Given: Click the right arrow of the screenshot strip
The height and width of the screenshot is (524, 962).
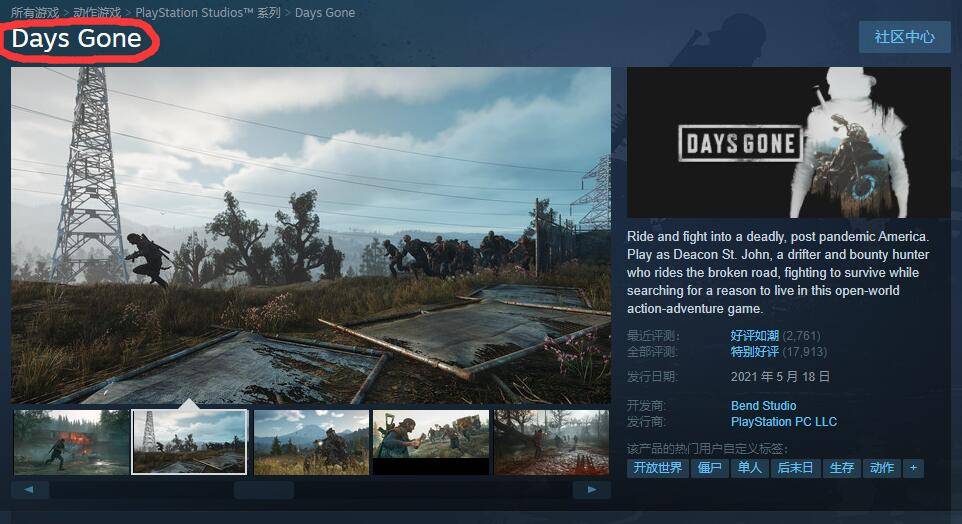Looking at the screenshot, I should [x=591, y=490].
